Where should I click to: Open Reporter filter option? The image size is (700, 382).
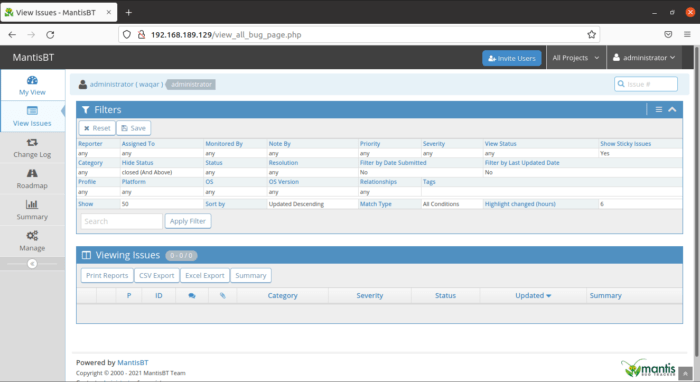point(90,144)
